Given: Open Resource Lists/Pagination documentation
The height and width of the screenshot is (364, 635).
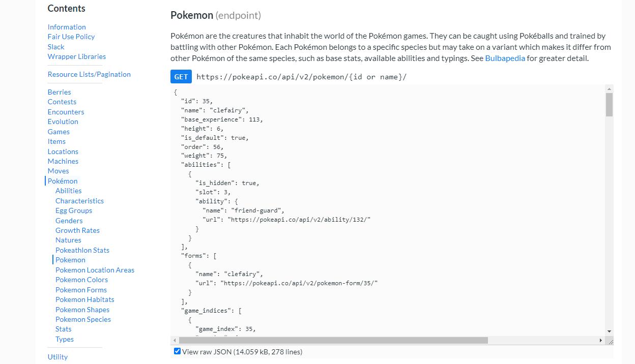Looking at the screenshot, I should pos(89,74).
